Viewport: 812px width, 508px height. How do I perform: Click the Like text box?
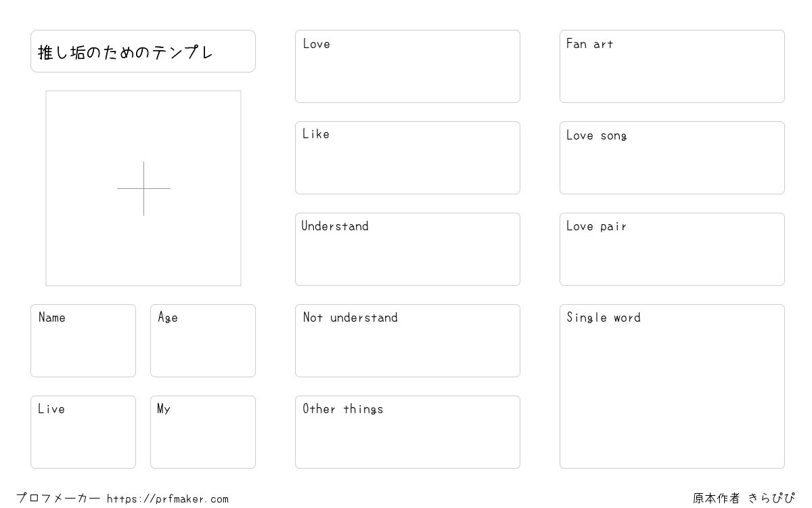407,158
